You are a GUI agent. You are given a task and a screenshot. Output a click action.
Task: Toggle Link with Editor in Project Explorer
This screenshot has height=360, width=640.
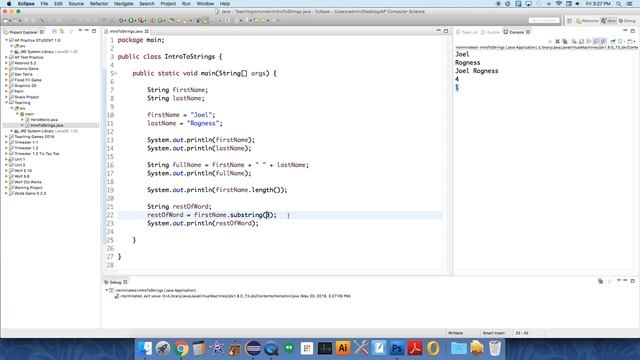[62, 31]
